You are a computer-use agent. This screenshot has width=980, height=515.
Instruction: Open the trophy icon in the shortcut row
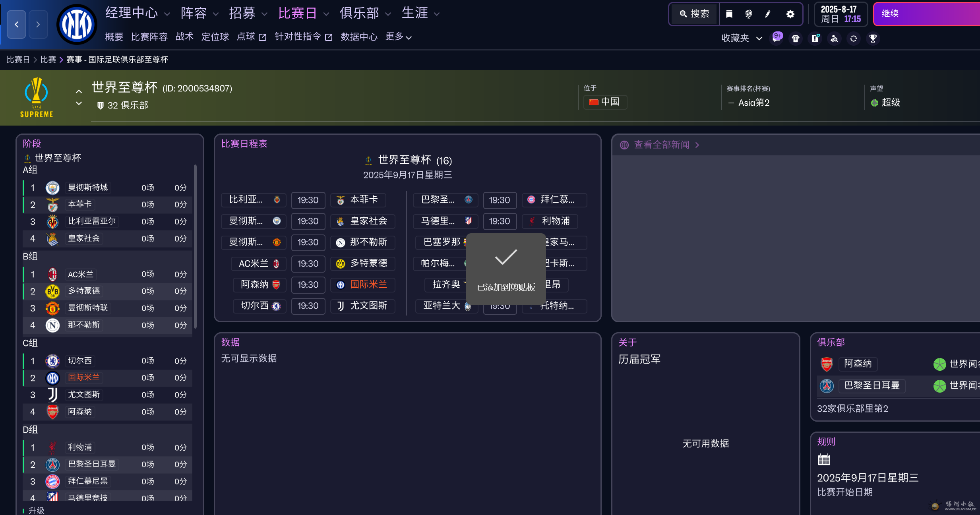click(x=873, y=39)
